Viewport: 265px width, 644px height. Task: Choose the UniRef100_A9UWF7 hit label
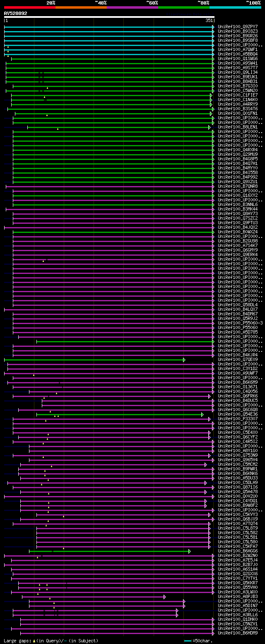pyautogui.click(x=238, y=373)
